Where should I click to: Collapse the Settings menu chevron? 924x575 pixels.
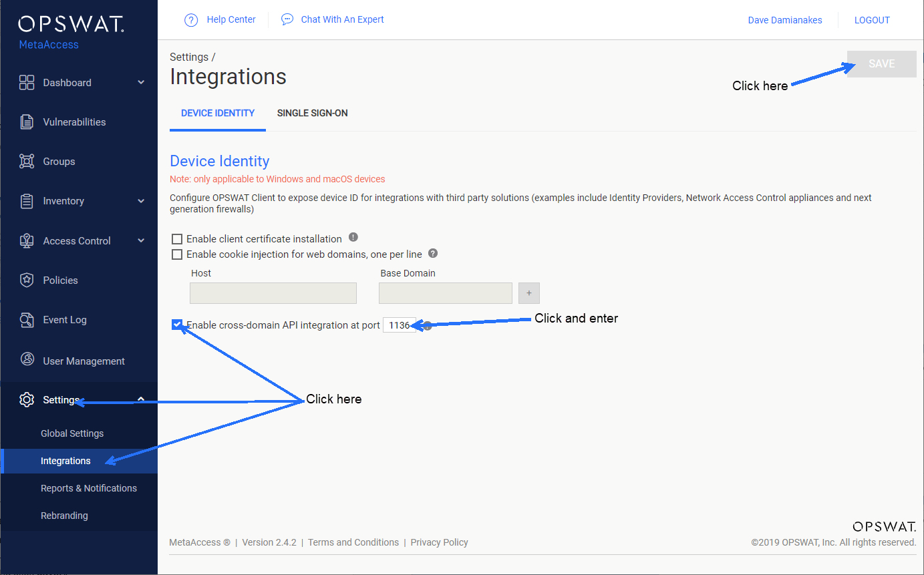click(141, 399)
